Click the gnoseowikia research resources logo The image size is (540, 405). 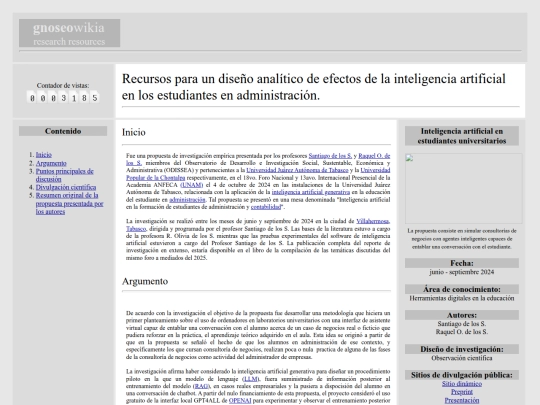70,33
